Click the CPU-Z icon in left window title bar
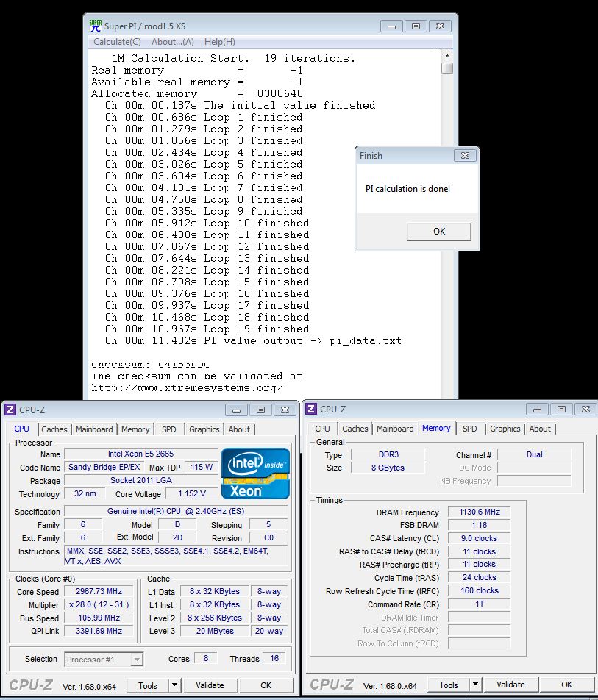Image resolution: width=598 pixels, height=700 pixels. pyautogui.click(x=10, y=410)
